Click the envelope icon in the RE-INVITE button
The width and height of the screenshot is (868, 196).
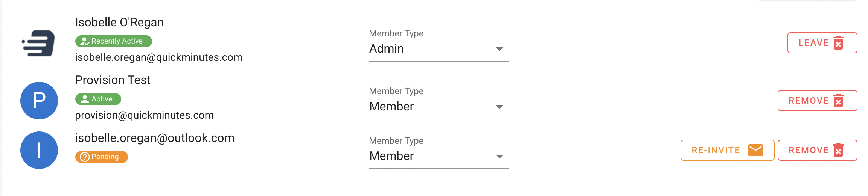(755, 150)
